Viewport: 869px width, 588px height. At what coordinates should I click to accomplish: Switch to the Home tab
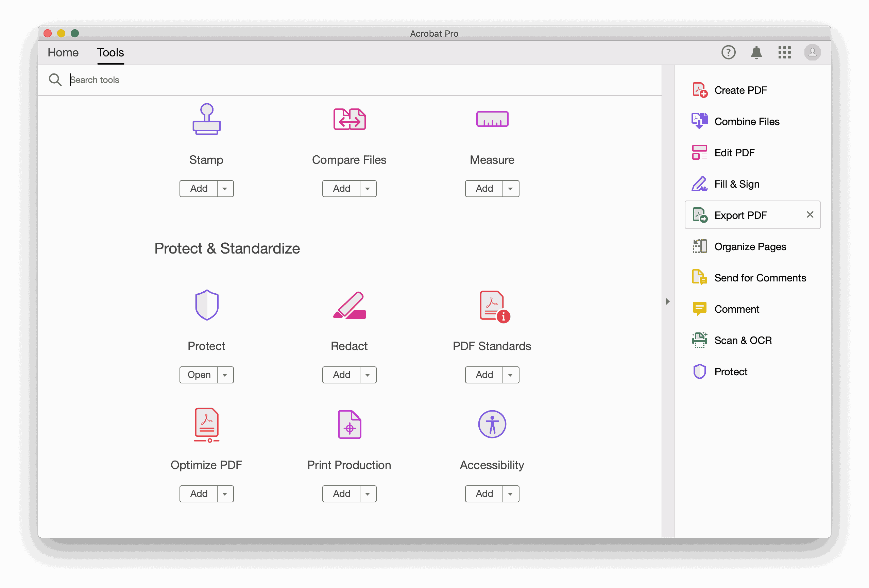tap(63, 52)
